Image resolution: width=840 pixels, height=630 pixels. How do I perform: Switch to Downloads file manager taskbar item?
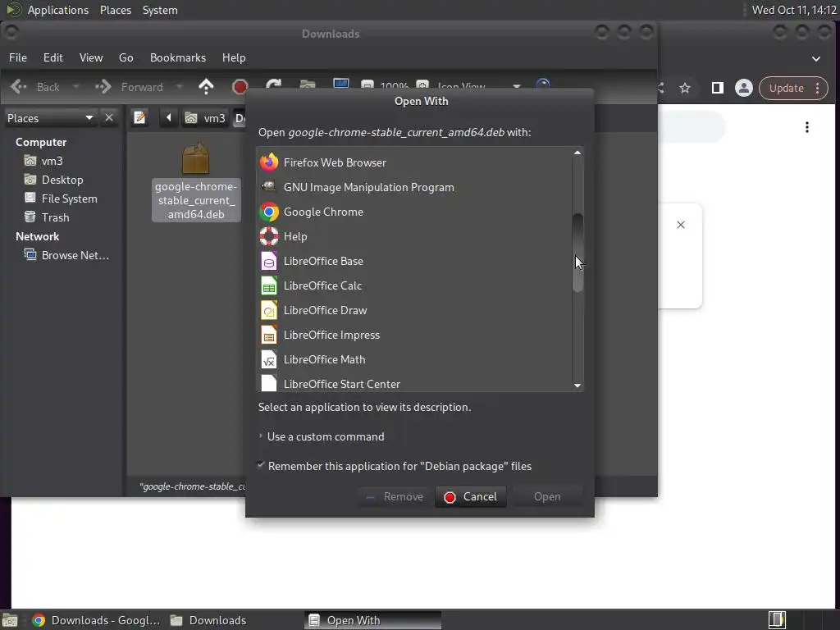pos(209,620)
